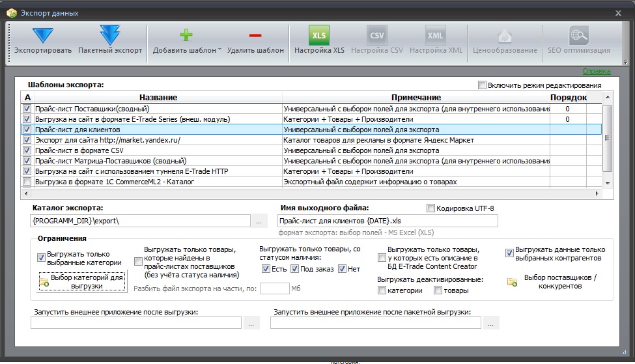Toggle the Прайс-лист в формате CSV checkbox

pos(27,150)
